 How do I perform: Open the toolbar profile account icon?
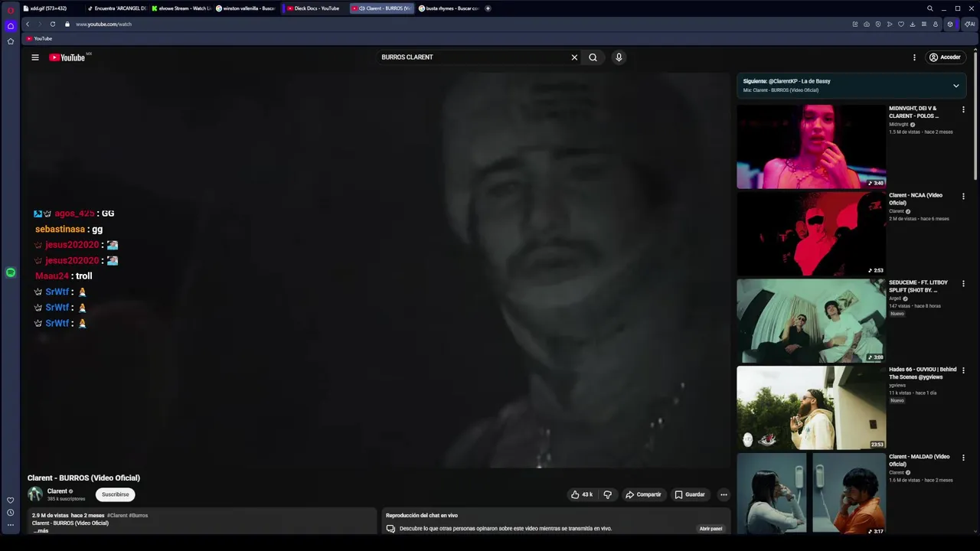(936, 24)
